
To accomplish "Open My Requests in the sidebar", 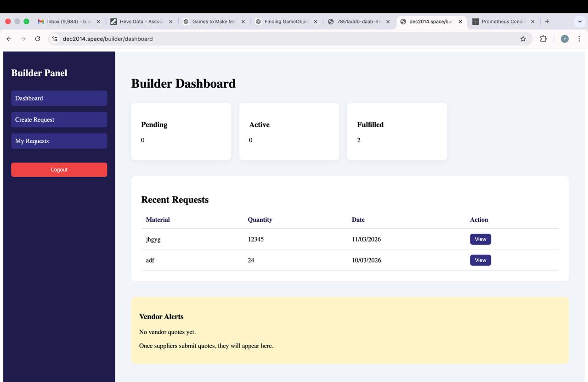I will 59,141.
